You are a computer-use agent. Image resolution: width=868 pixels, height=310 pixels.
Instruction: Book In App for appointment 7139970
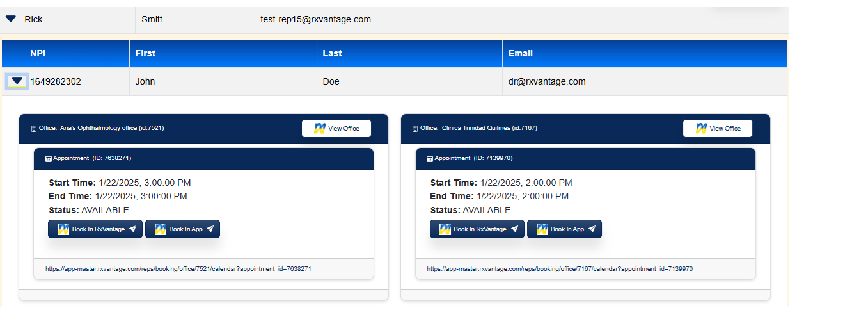564,229
